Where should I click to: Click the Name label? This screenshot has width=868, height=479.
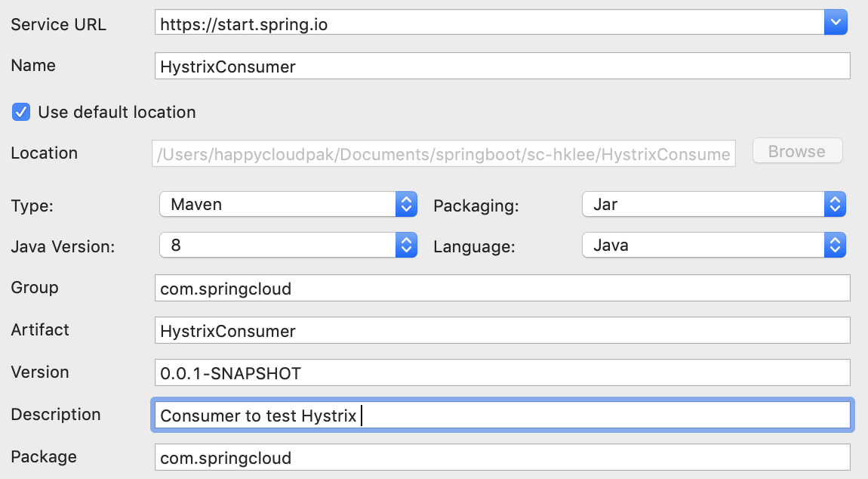coord(33,66)
